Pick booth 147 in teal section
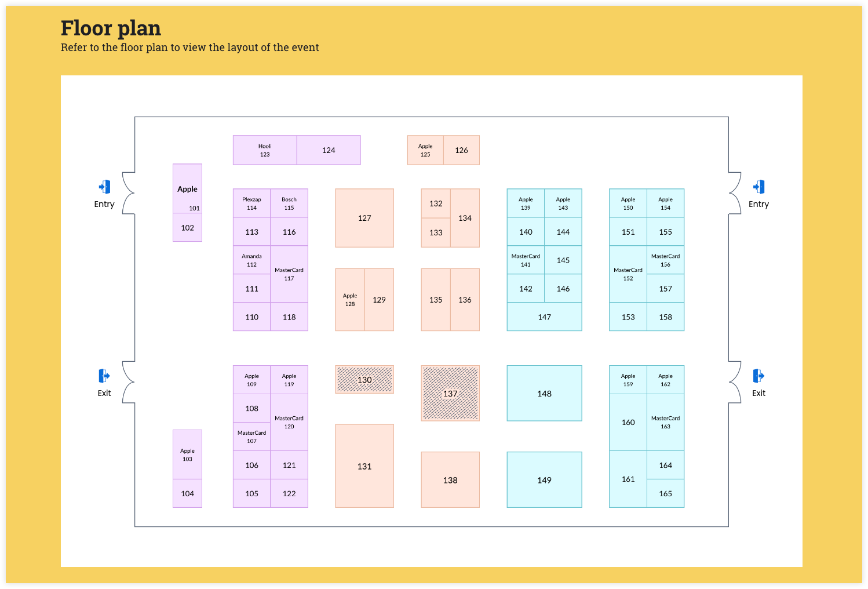This screenshot has width=868, height=589. [544, 317]
